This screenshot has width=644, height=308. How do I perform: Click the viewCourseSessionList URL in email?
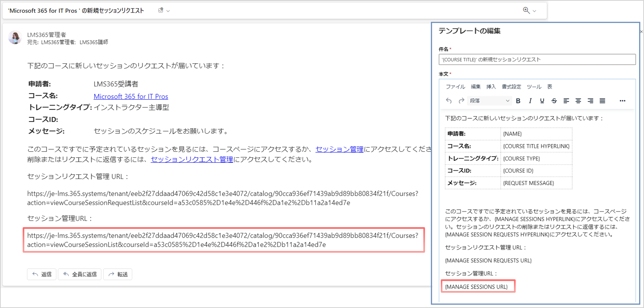pyautogui.click(x=223, y=240)
